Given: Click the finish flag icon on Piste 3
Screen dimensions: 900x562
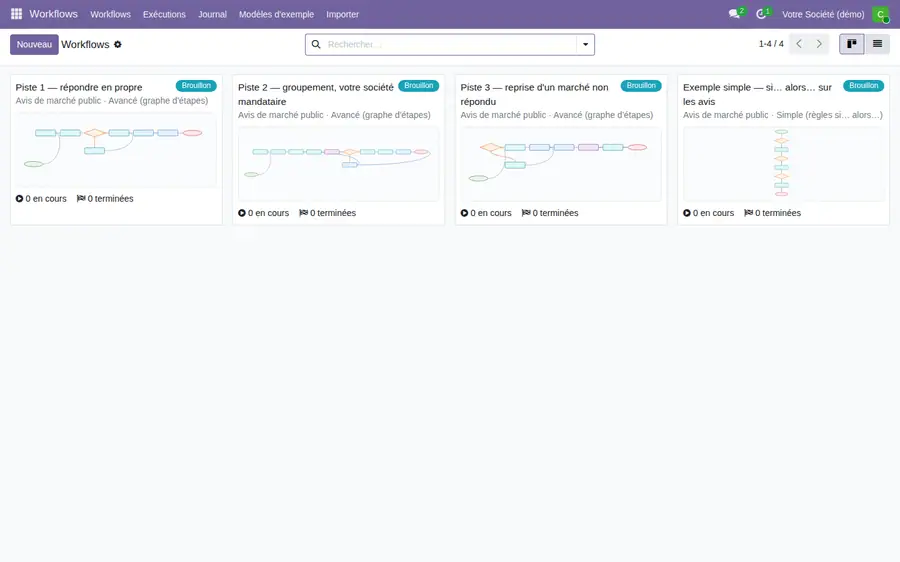Looking at the screenshot, I should pos(526,213).
